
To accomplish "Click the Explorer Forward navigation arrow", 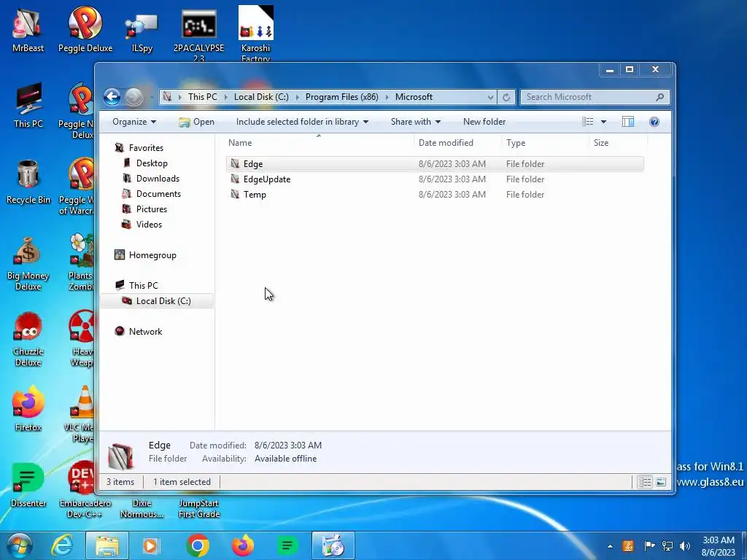I will tap(134, 97).
